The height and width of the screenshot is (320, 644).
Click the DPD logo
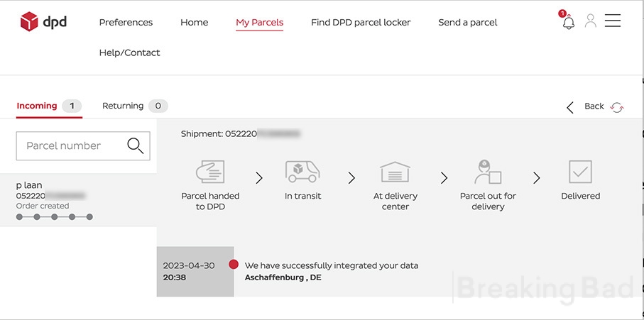click(43, 21)
